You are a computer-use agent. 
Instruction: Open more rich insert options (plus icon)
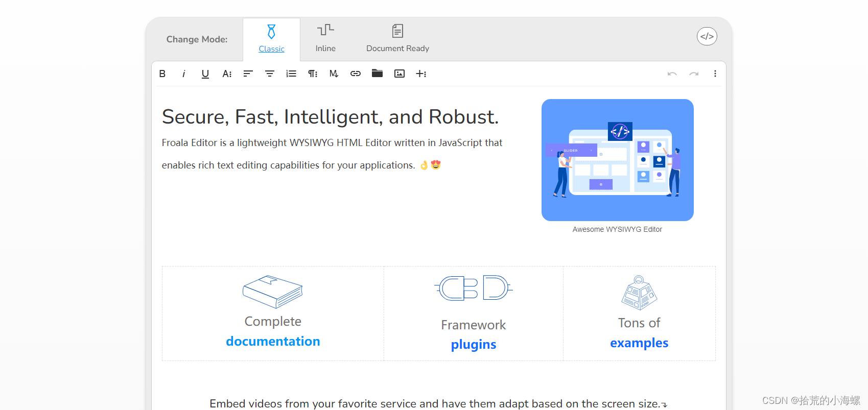(421, 74)
